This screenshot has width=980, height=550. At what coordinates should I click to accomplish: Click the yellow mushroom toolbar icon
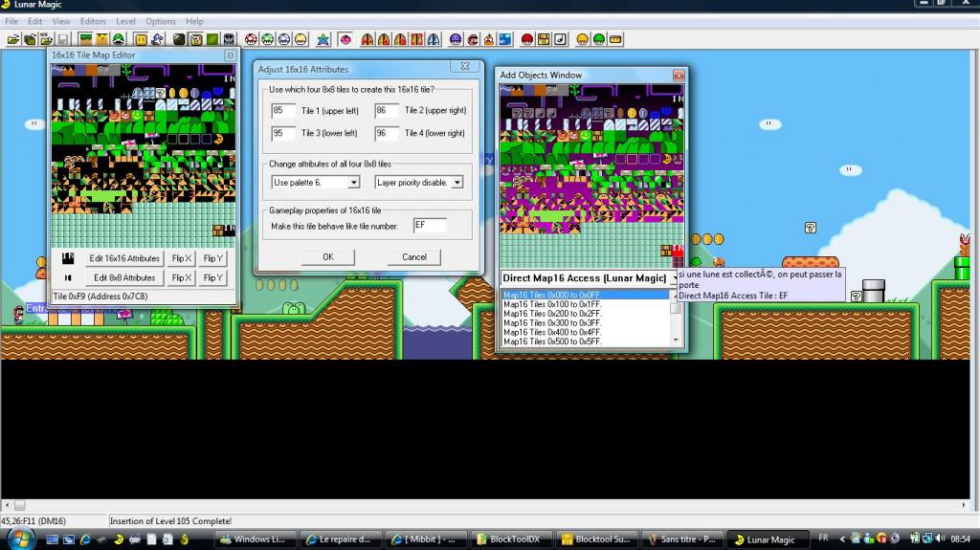click(x=301, y=39)
